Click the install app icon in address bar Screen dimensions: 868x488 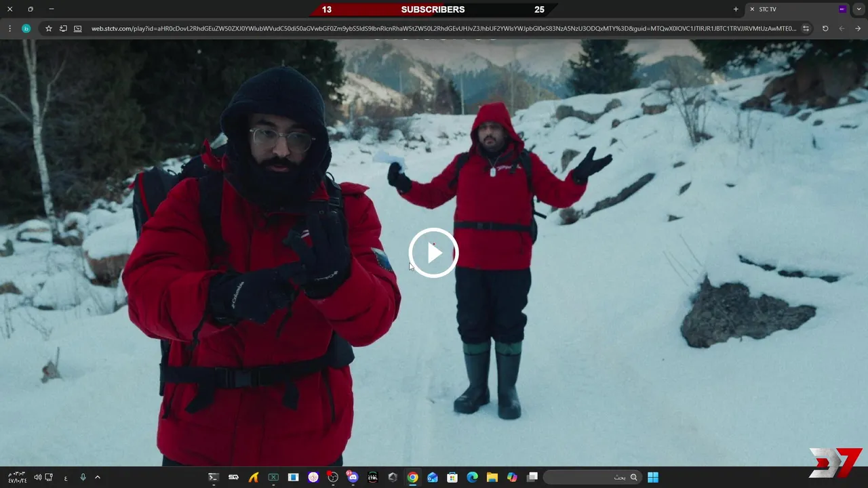(x=77, y=28)
